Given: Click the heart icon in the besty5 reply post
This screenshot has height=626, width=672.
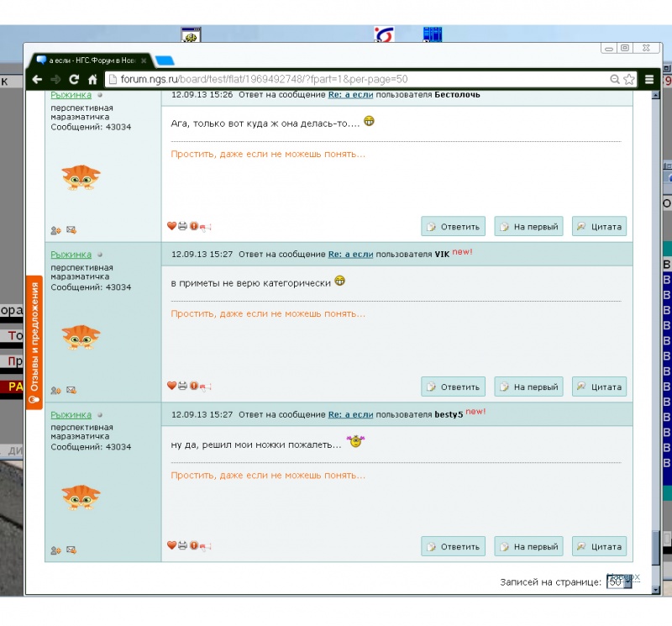Looking at the screenshot, I should point(172,545).
